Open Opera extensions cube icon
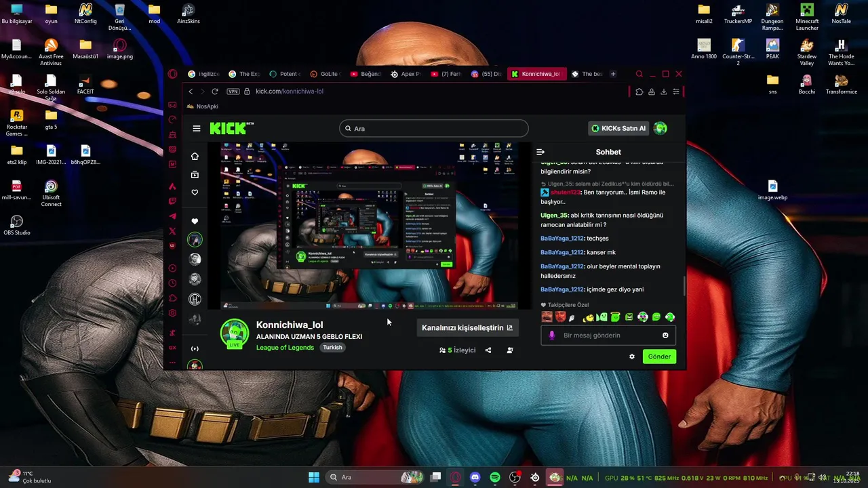Viewport: 868px width, 488px height. 639,91
